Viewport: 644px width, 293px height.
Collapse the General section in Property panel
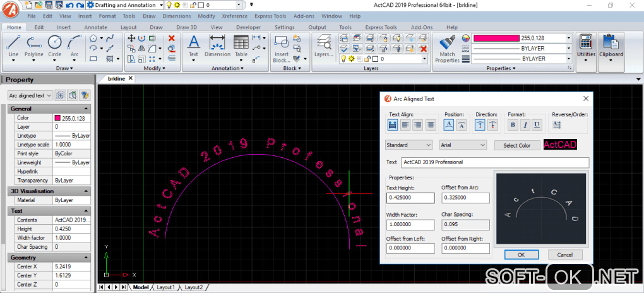coord(86,109)
